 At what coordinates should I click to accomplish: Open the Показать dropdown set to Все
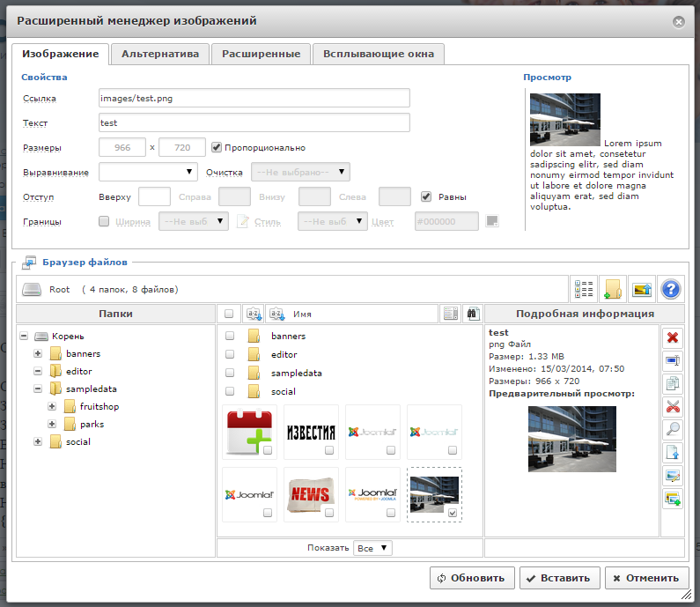coord(372,548)
